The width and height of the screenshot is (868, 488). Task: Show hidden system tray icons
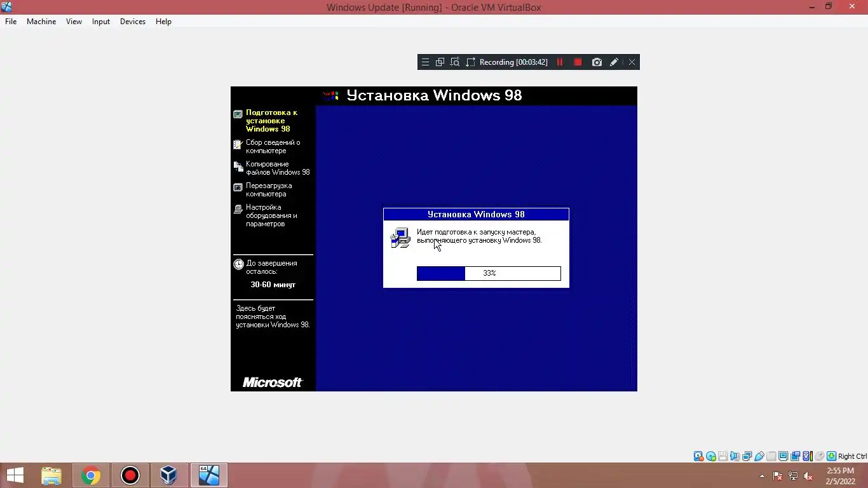[x=762, y=476]
